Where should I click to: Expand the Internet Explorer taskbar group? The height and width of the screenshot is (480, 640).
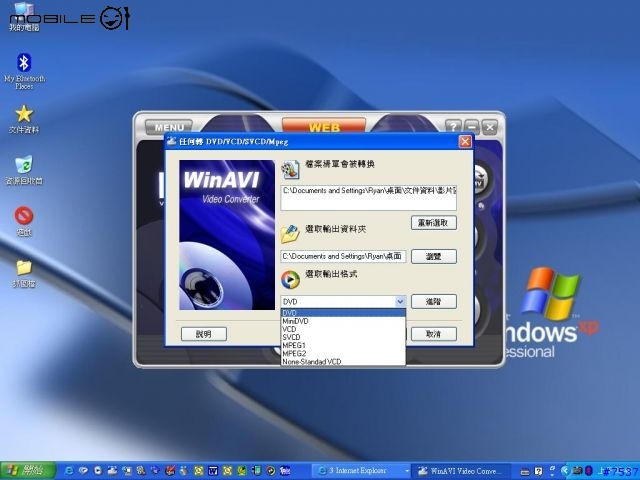coord(362,471)
